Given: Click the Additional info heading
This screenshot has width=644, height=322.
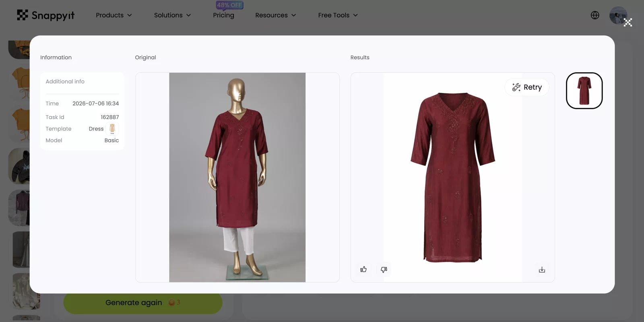Looking at the screenshot, I should [x=65, y=81].
